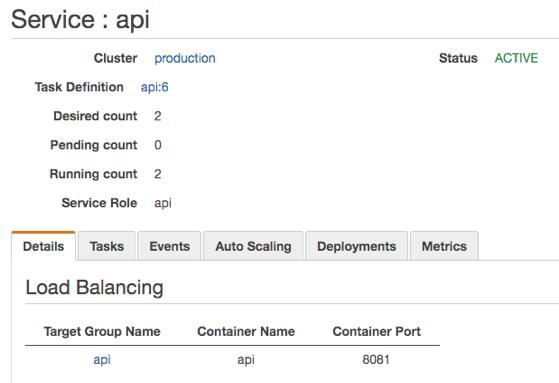The image size is (559, 383).
Task: Click the Desired count label
Action: coord(95,116)
